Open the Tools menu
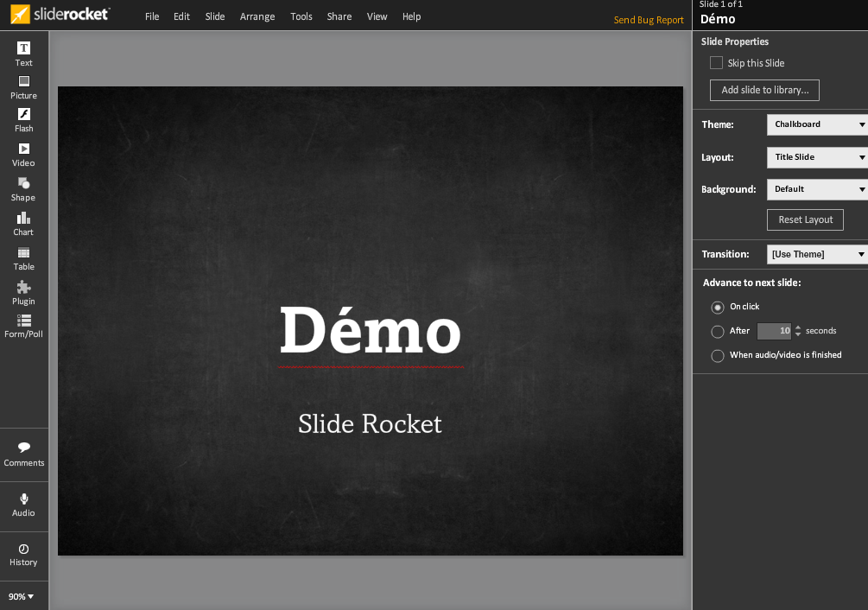 (301, 16)
